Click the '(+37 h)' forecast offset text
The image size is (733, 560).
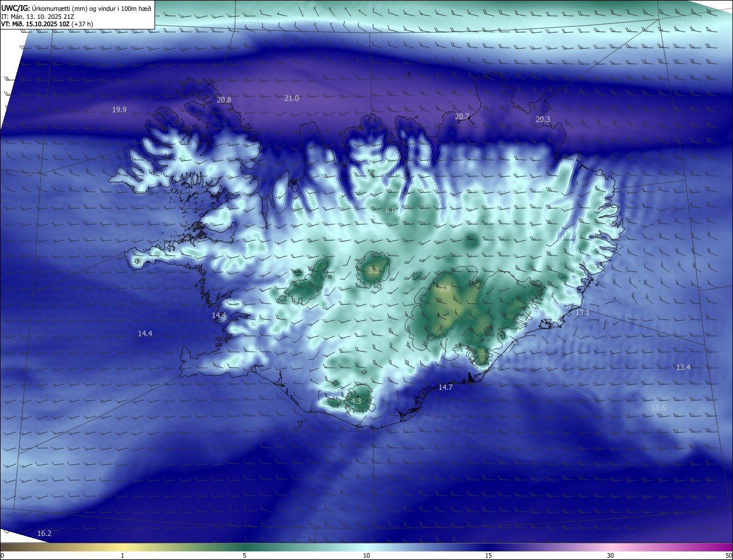pos(82,24)
